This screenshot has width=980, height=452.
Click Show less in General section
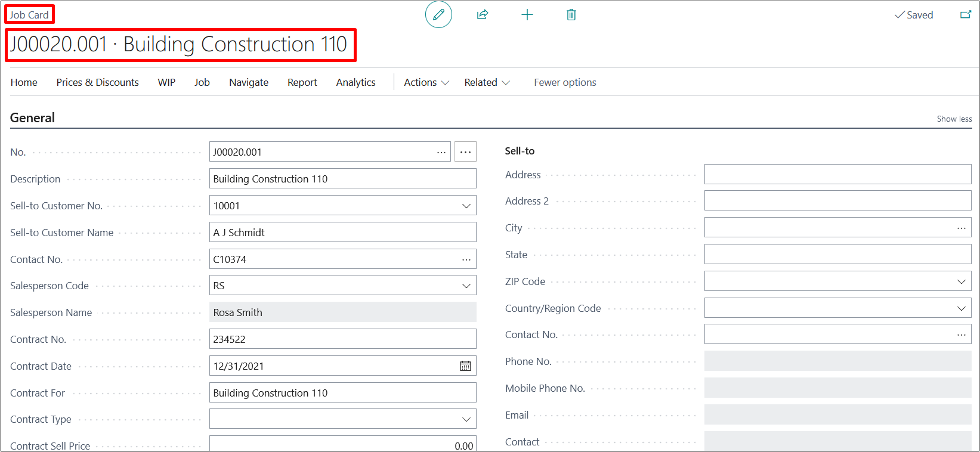coord(954,119)
